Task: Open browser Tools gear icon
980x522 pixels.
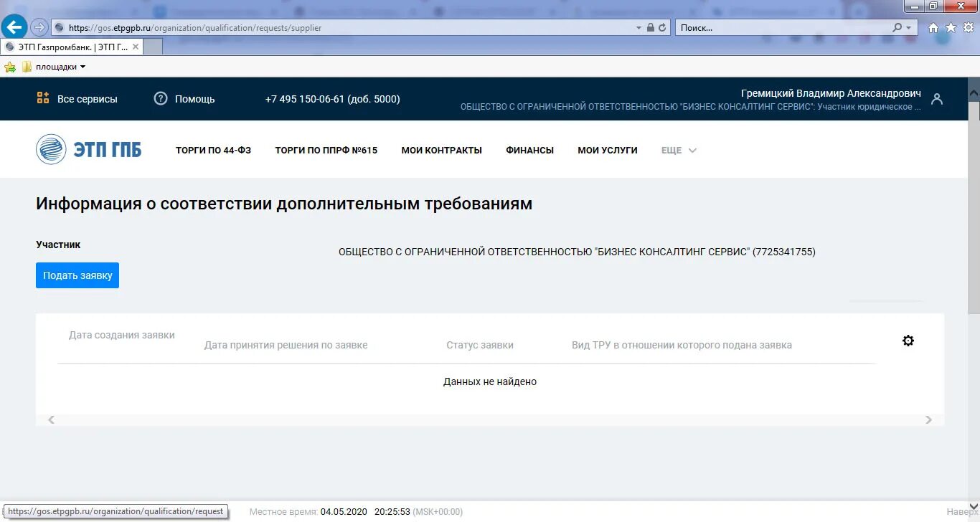Action: [968, 28]
